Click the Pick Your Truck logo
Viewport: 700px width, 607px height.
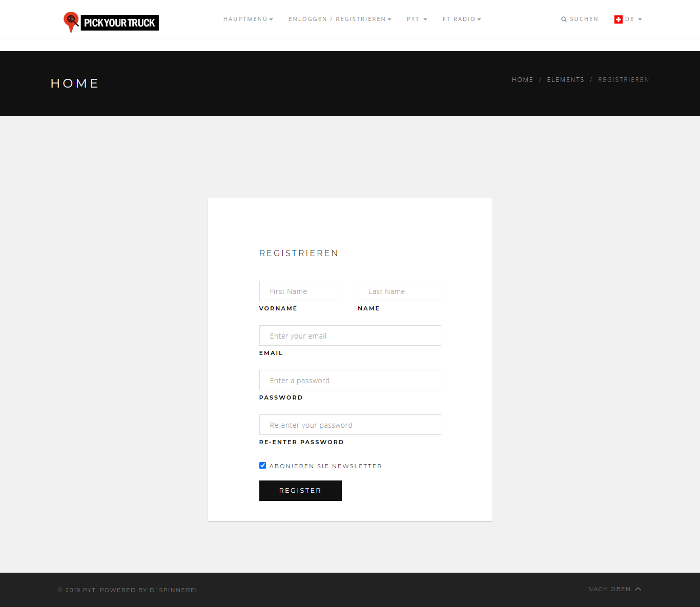pyautogui.click(x=111, y=22)
